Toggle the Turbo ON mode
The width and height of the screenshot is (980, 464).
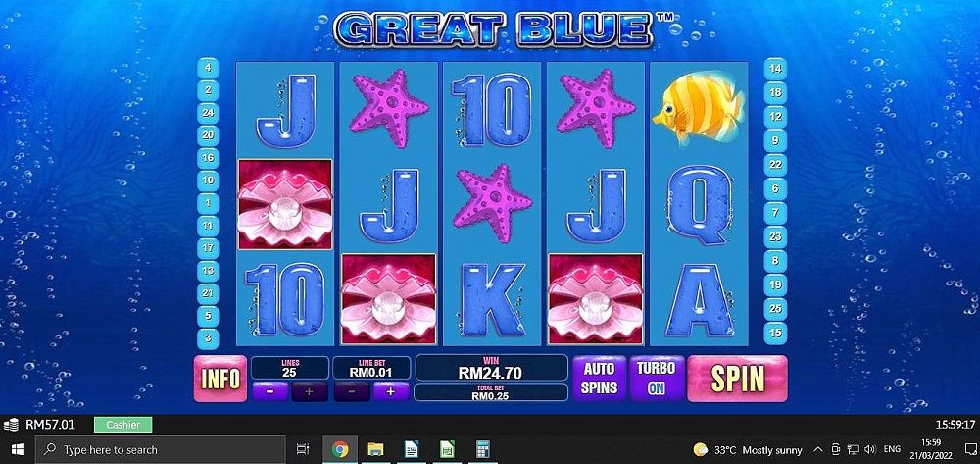pos(657,379)
